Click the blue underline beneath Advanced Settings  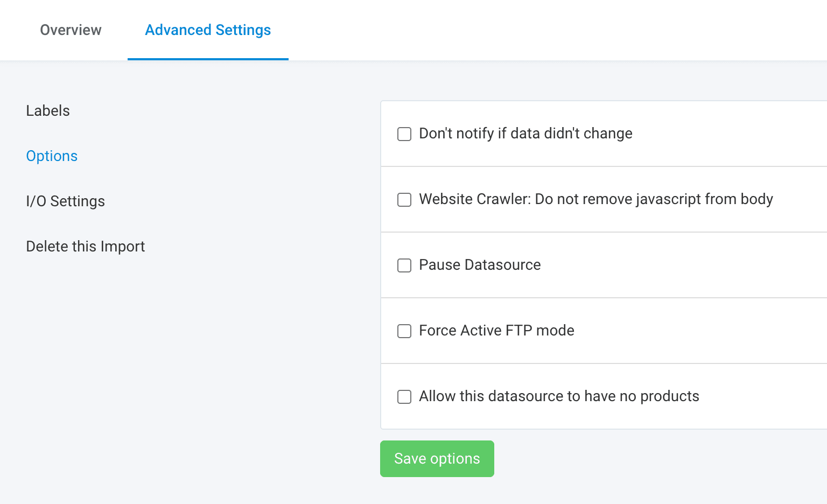pos(208,59)
